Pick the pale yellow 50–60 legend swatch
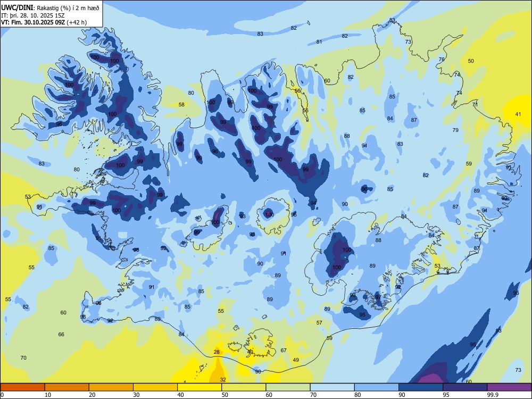532x399 pixels. click(244, 387)
